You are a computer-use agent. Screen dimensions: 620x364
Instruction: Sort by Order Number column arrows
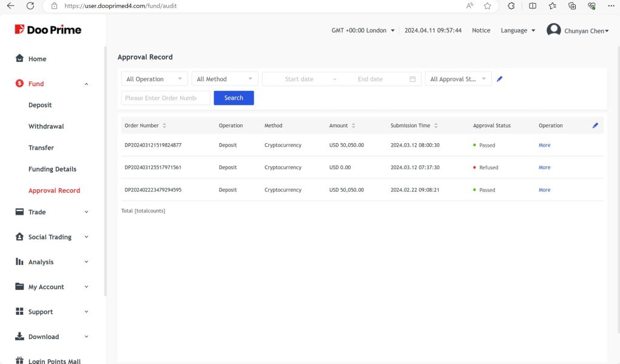click(x=165, y=126)
